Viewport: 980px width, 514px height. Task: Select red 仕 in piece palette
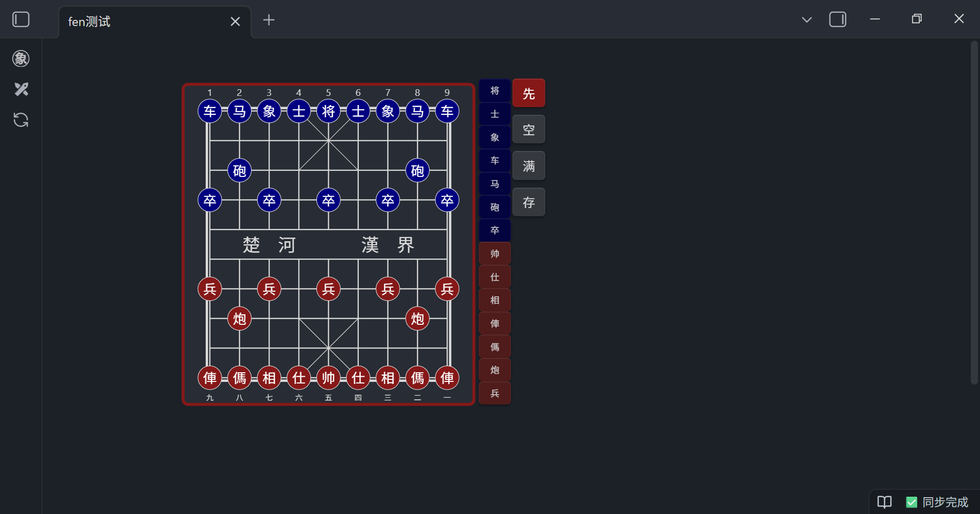coord(495,277)
